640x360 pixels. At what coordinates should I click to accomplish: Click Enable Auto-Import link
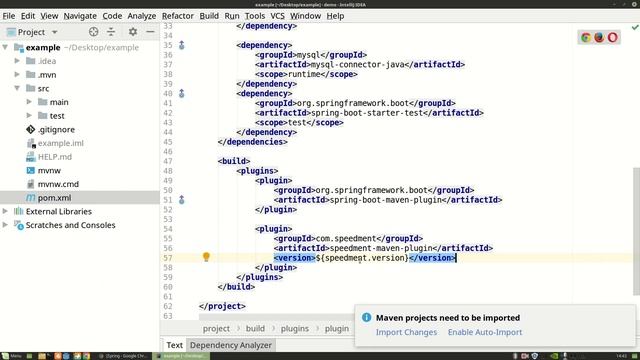coord(485,332)
